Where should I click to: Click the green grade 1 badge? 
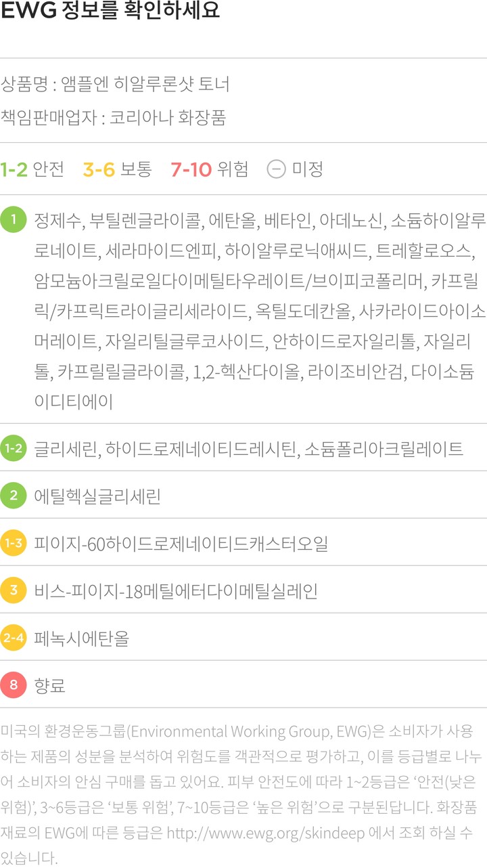(14, 220)
